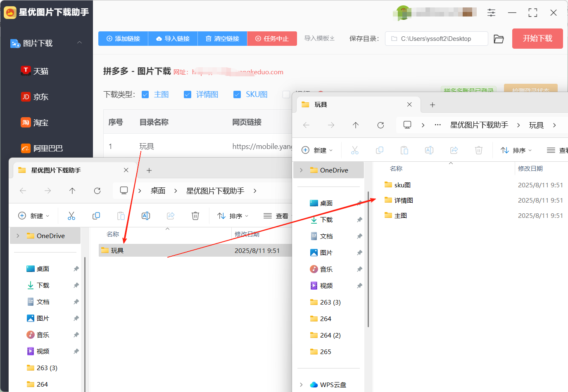Image resolution: width=568 pixels, height=392 pixels.
Task: Click the cut icon in 玩具 window toolbar
Action: pyautogui.click(x=355, y=150)
